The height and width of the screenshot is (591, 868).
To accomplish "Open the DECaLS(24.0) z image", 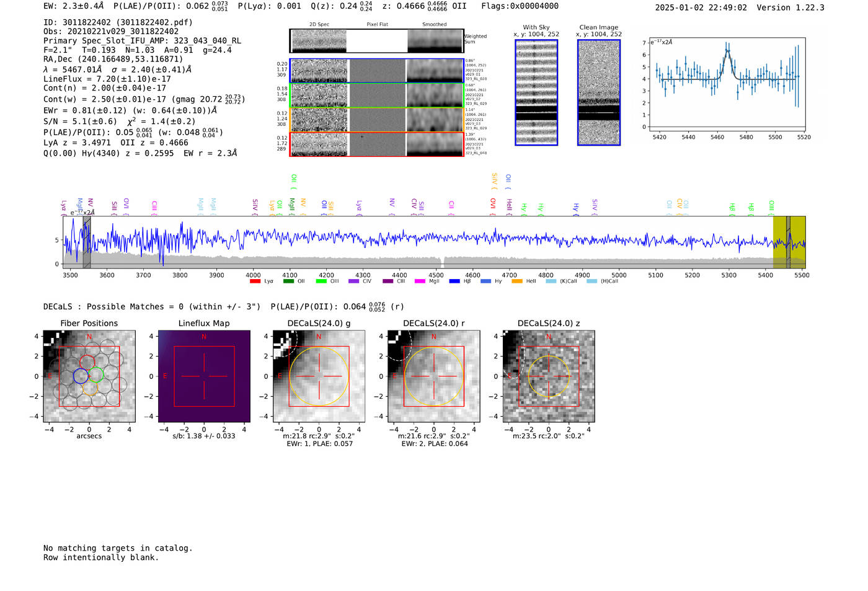I will (x=549, y=376).
